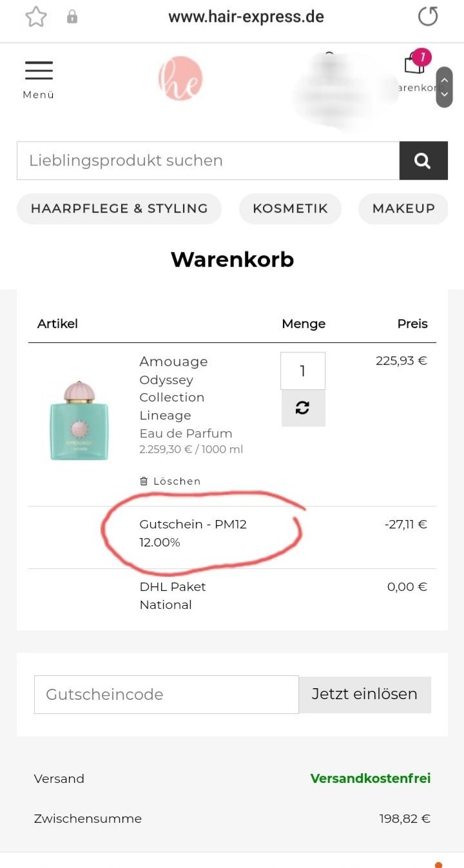This screenshot has width=464, height=868.
Task: Click the magnifier search button
Action: point(423,160)
